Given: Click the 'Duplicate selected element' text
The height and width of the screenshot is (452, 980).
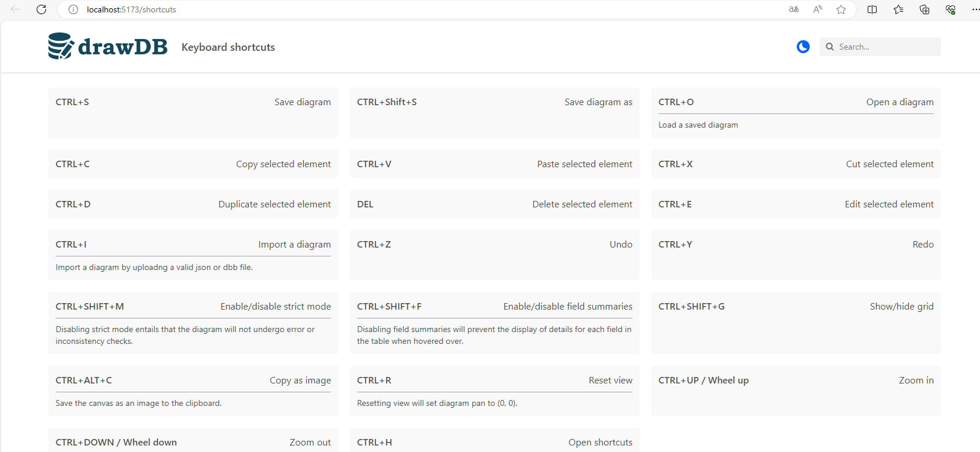Looking at the screenshot, I should click(275, 204).
